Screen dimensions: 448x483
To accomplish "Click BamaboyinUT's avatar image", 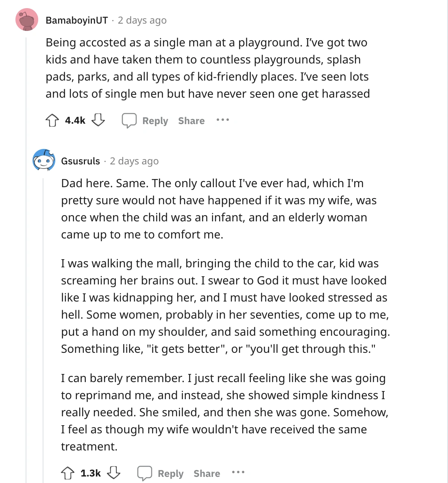I will pyautogui.click(x=27, y=20).
